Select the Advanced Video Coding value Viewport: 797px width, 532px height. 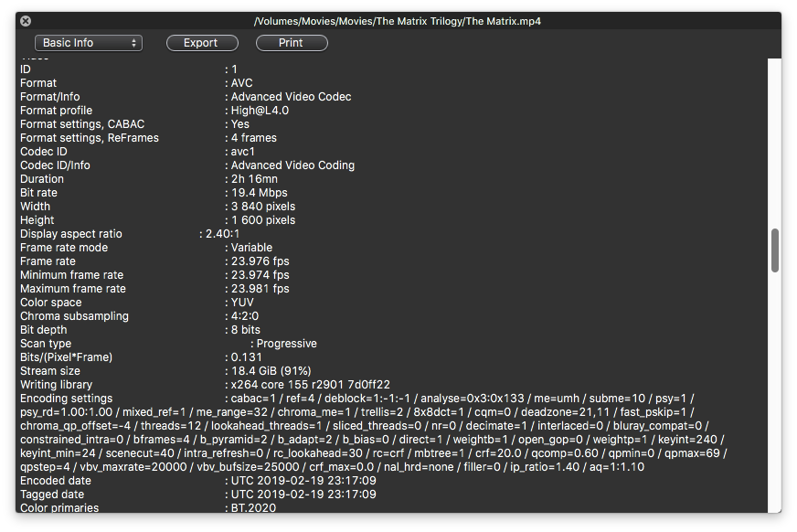[x=292, y=165]
